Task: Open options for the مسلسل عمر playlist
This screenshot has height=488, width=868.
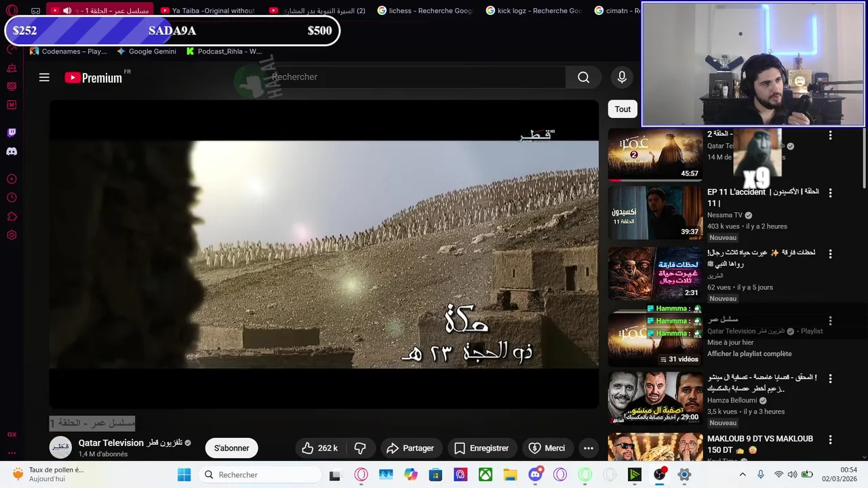Action: [x=830, y=321]
